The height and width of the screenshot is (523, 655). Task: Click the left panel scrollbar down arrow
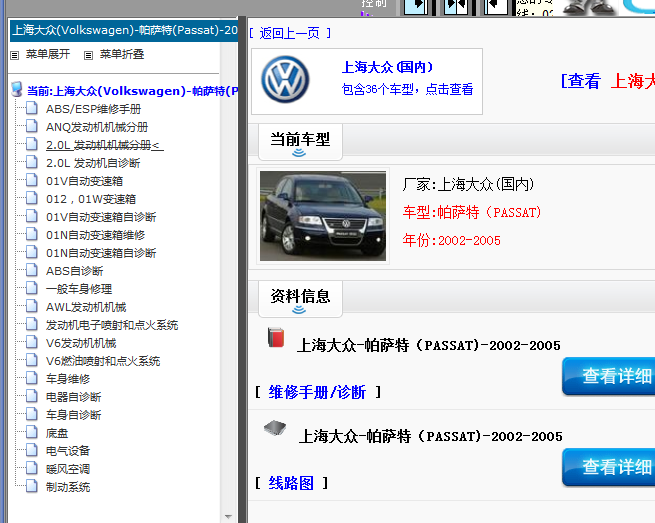coord(228,517)
